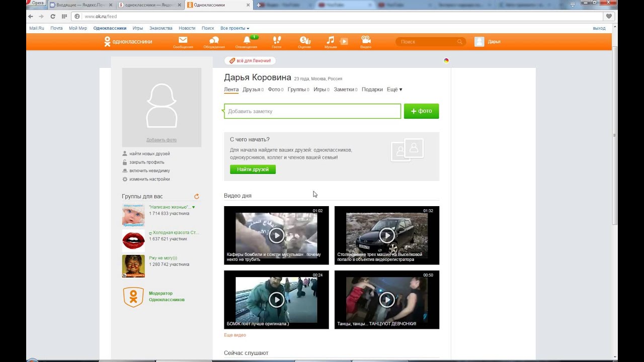Click Еще видео link
Viewport: 644px width, 362px height.
235,335
